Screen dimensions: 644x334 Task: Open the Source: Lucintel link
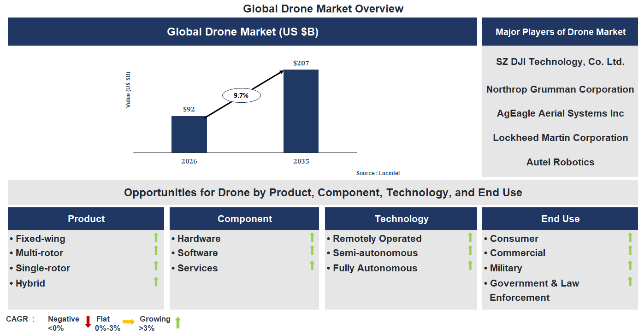(x=378, y=173)
